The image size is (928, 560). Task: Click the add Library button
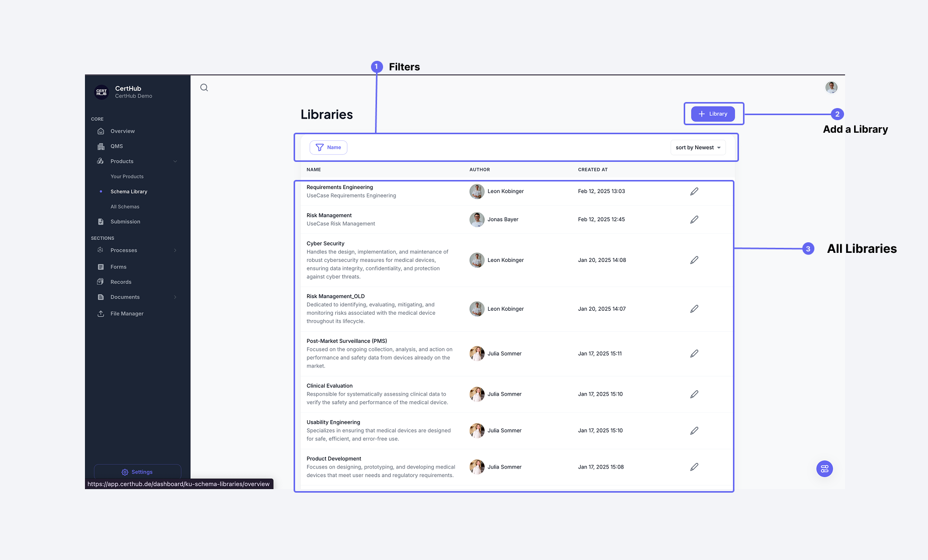[x=713, y=114]
